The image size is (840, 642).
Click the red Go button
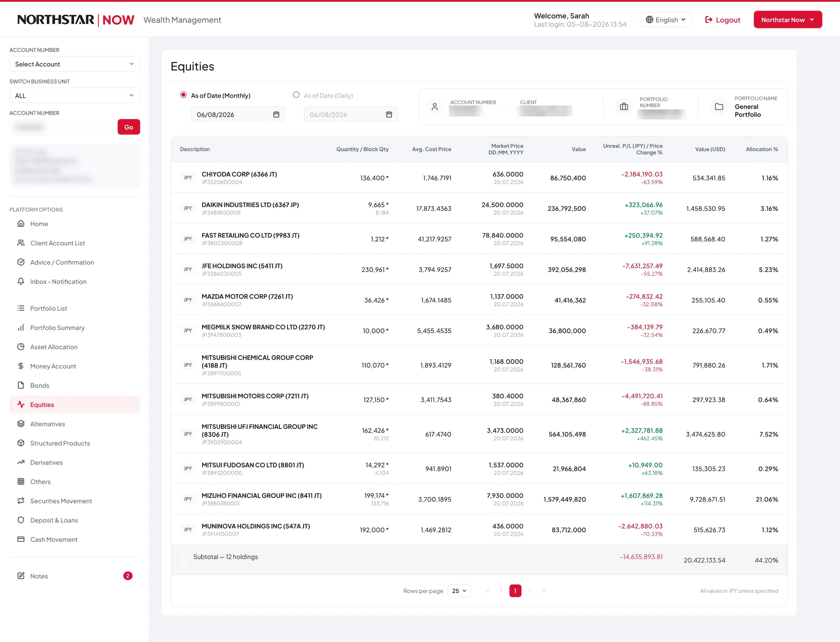tap(129, 127)
